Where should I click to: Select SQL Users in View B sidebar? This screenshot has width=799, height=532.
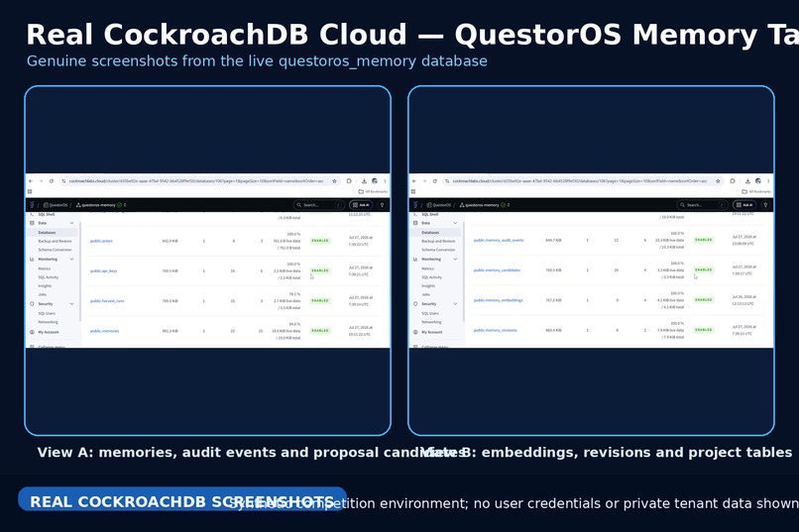tap(430, 313)
